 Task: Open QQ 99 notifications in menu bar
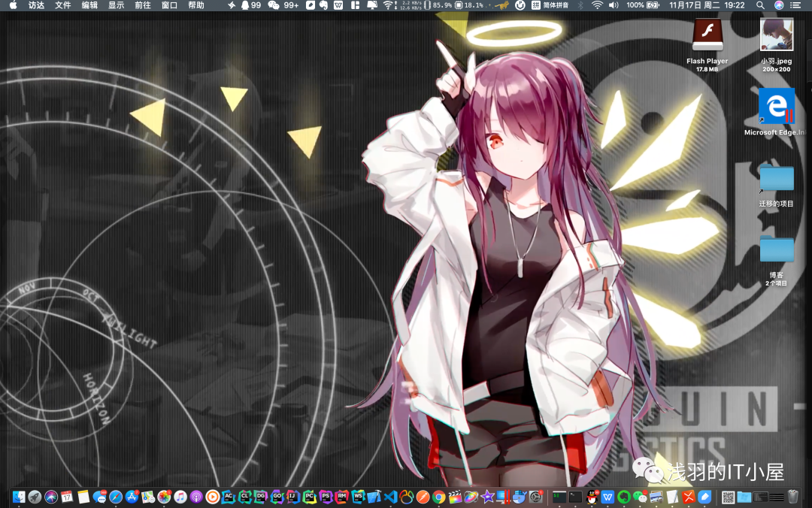click(x=250, y=5)
